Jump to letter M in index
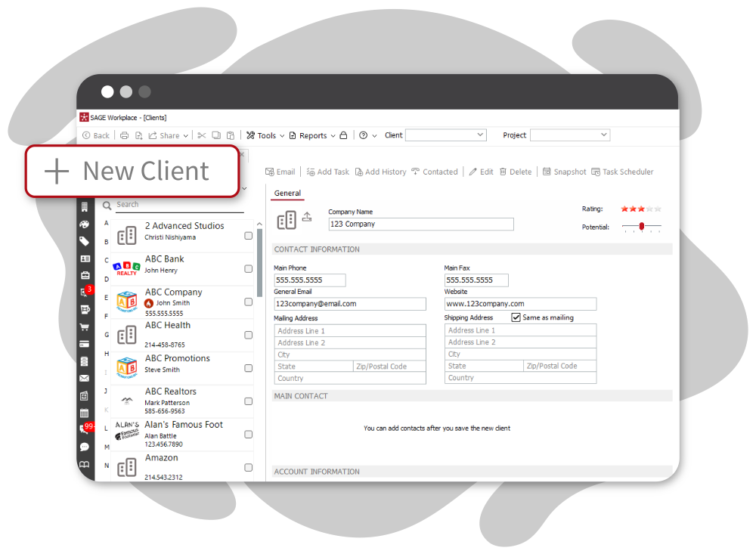The width and height of the screenshot is (756, 554). [107, 447]
